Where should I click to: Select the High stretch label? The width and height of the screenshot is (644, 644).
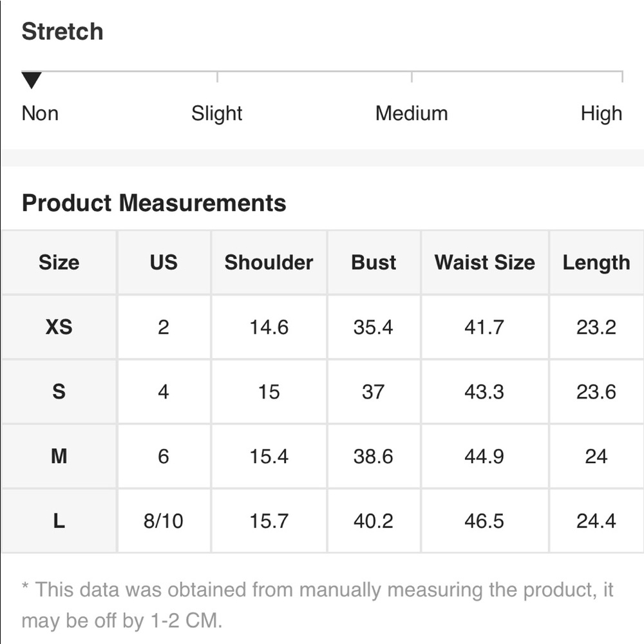tap(601, 113)
